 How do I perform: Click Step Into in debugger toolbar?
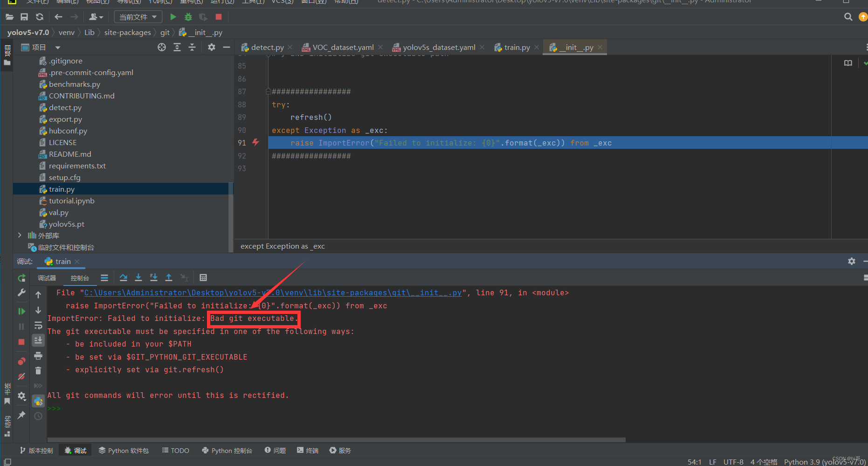pyautogui.click(x=138, y=278)
